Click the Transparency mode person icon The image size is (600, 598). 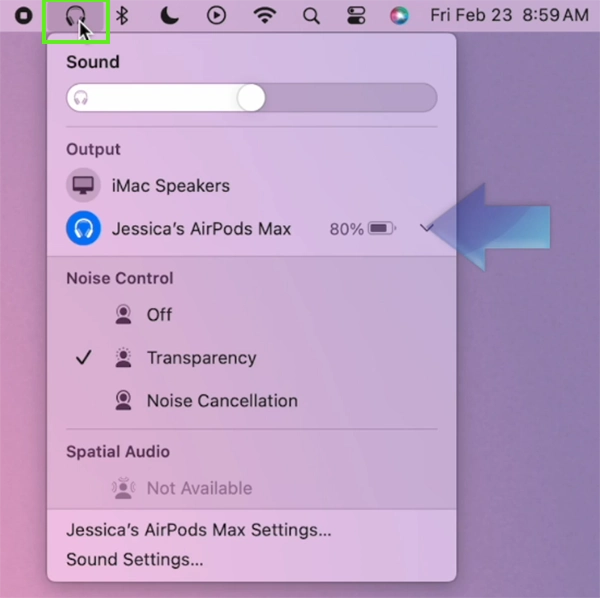click(x=123, y=357)
